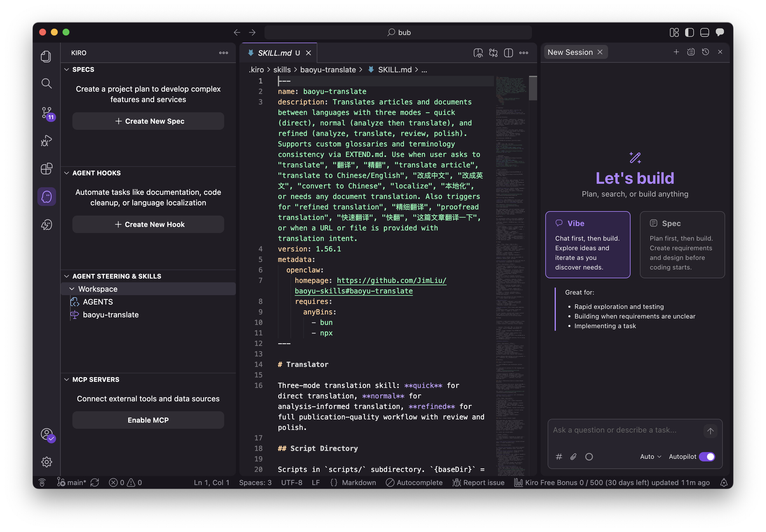Viewport: 766px width, 532px height.
Task: Change Markdown language mode in status bar
Action: pos(359,482)
